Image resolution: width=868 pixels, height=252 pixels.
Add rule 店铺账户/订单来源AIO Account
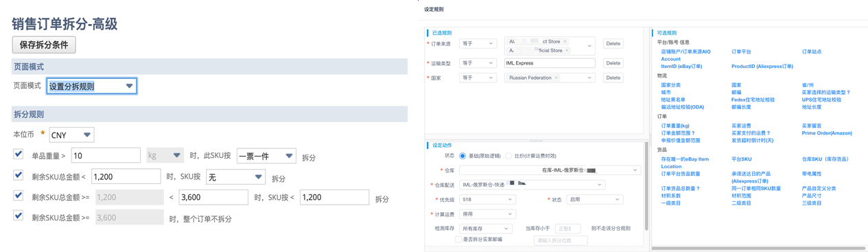(686, 55)
